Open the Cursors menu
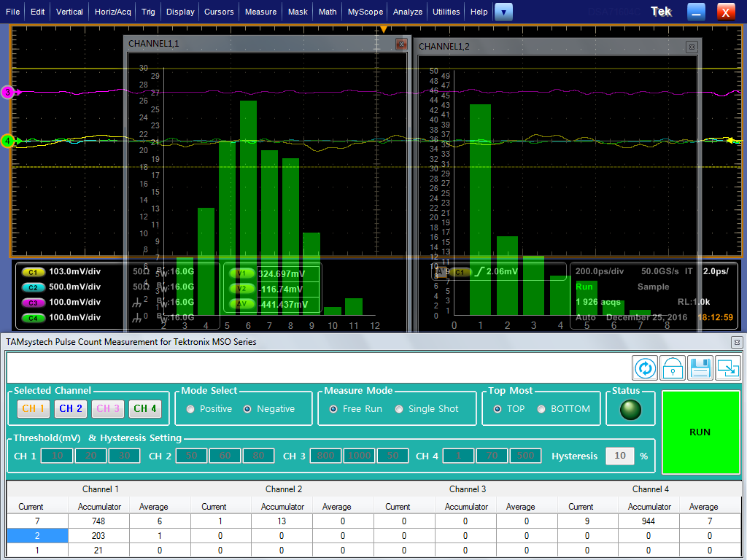747x560 pixels. 219,12
